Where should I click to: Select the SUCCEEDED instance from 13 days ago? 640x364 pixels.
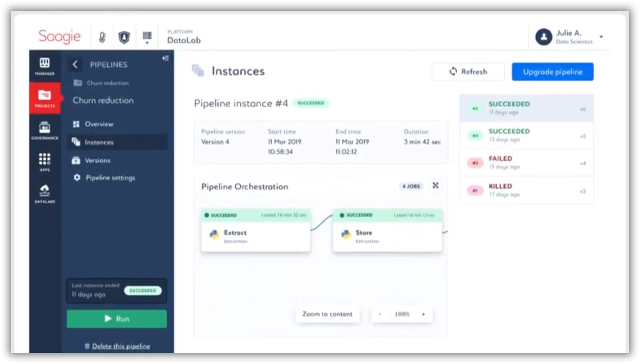pos(526,135)
